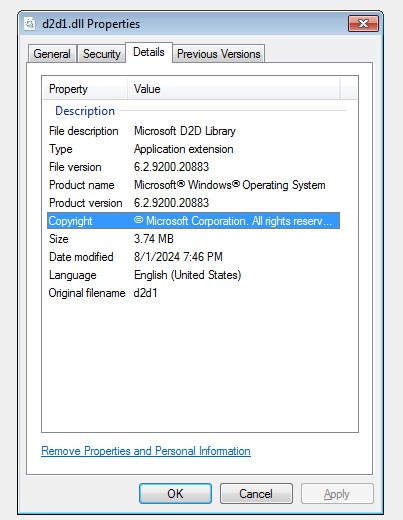The image size is (403, 520).
Task: Select the Size property label
Action: (x=59, y=239)
